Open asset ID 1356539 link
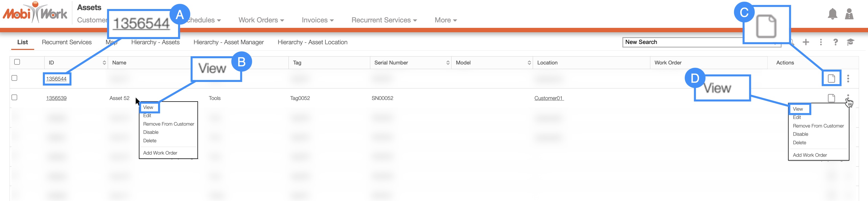Image resolution: width=868 pixels, height=201 pixels. point(56,98)
